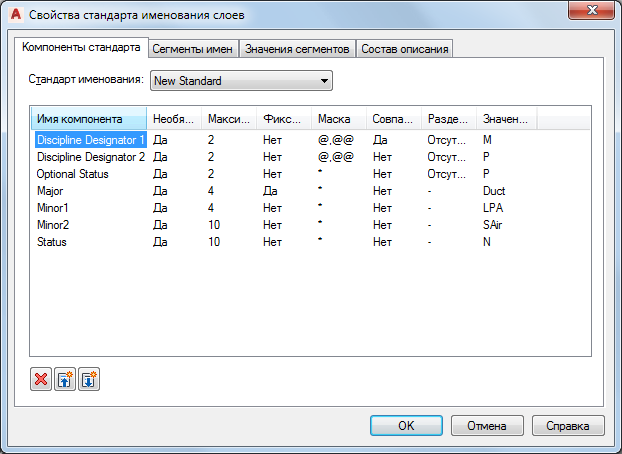Image resolution: width=622 pixels, height=454 pixels.
Task: Click the N value in Status row
Action: pyautogui.click(x=487, y=242)
